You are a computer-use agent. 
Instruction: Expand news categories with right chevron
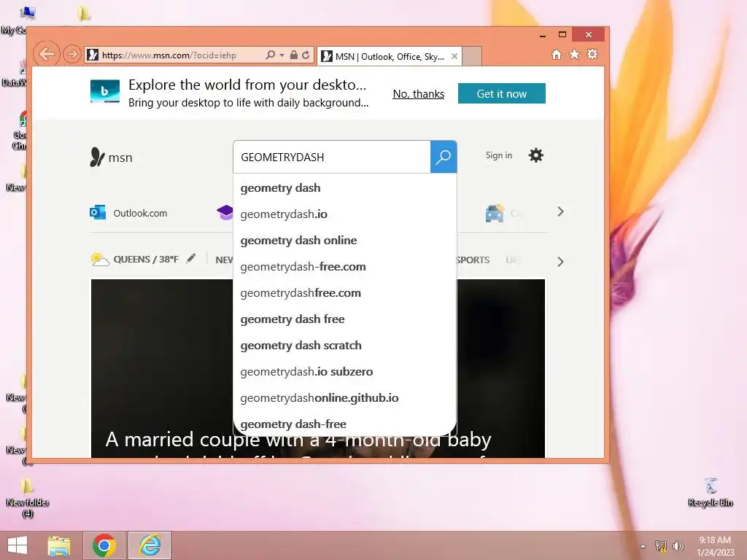(560, 262)
